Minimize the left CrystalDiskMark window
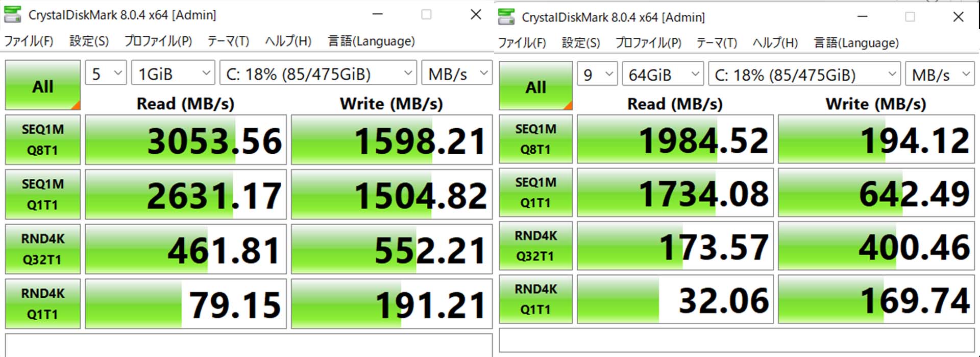980x357 pixels. point(378,14)
